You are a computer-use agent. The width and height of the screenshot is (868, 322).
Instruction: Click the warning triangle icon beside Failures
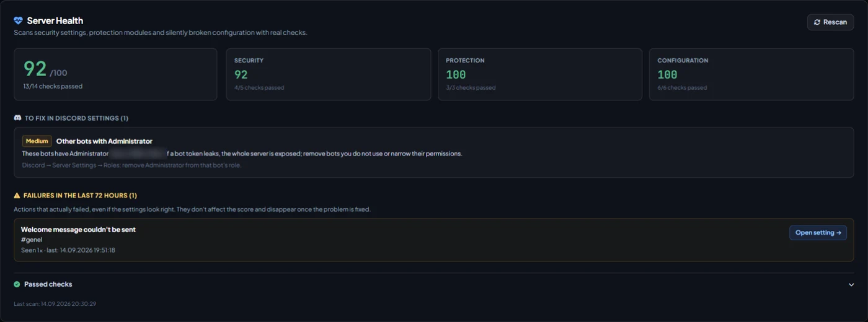pos(17,195)
